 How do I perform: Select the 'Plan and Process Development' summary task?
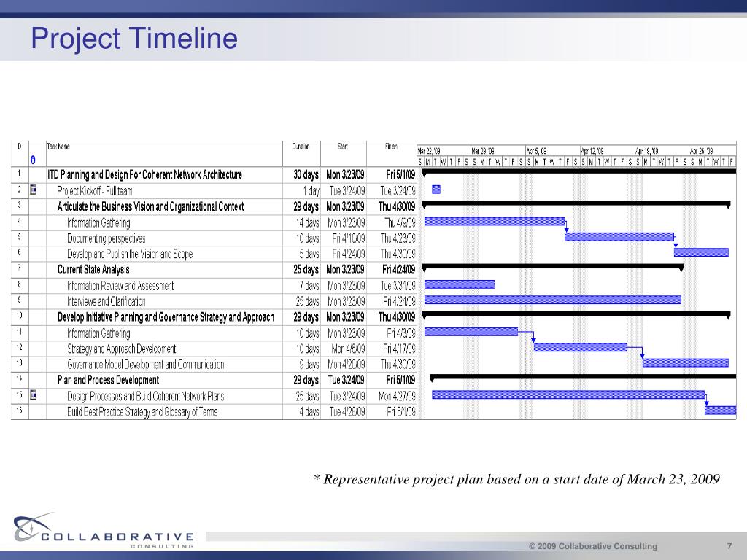[x=108, y=380]
